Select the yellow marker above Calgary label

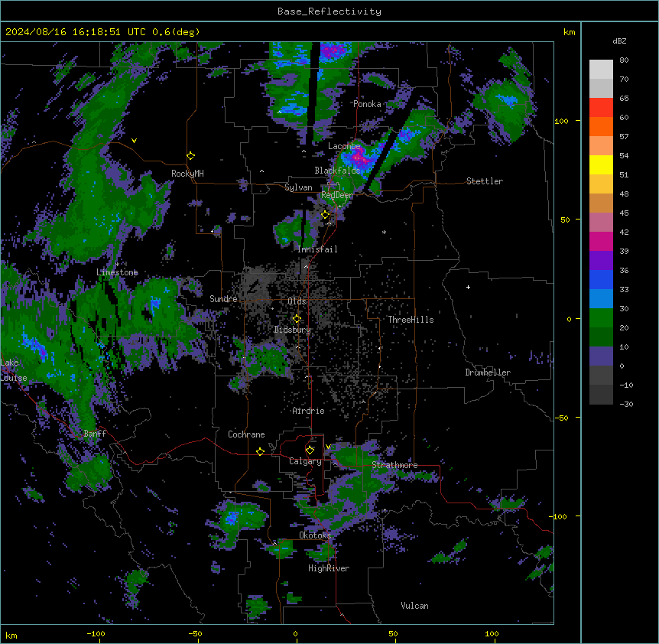tap(310, 450)
